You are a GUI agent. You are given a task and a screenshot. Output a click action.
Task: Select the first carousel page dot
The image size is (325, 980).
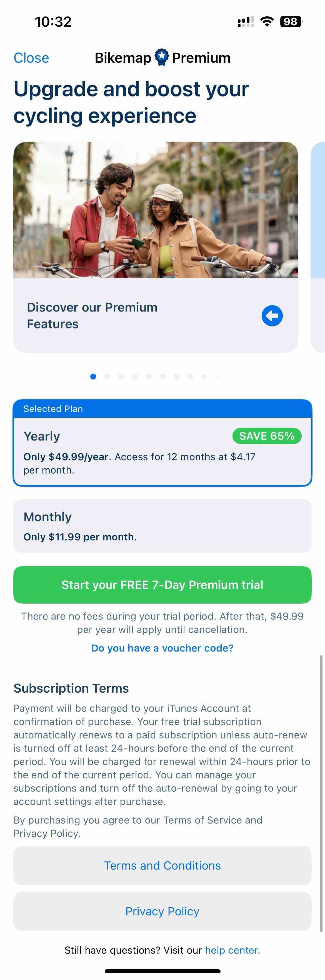click(x=93, y=376)
